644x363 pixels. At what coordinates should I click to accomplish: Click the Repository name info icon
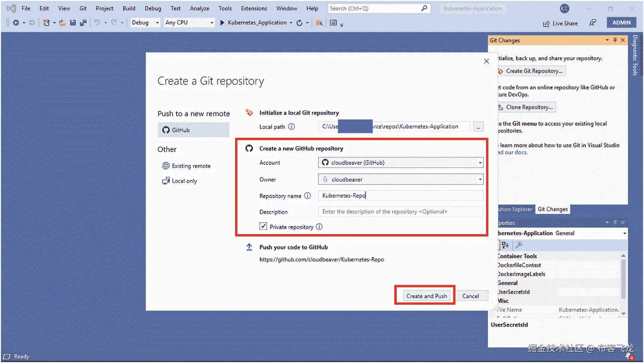[x=307, y=196]
